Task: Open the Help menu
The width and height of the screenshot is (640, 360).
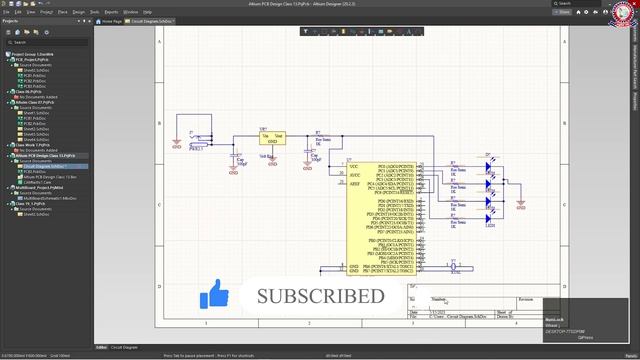Action: click(147, 12)
